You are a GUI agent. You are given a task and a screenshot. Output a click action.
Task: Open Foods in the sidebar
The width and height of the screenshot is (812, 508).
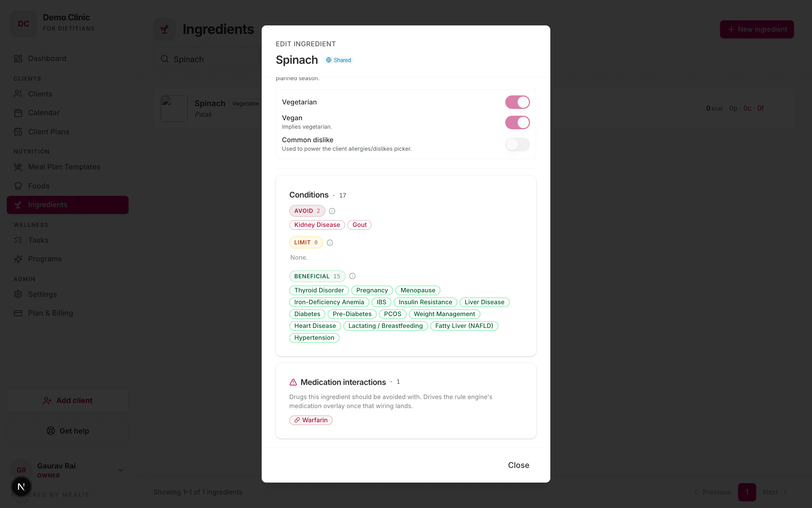[x=67, y=186]
